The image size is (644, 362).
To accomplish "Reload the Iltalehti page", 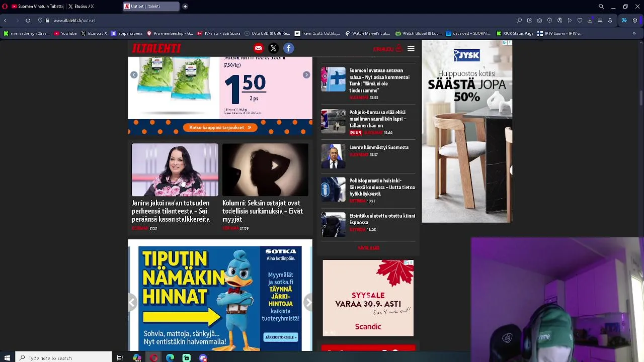I will coord(28,21).
